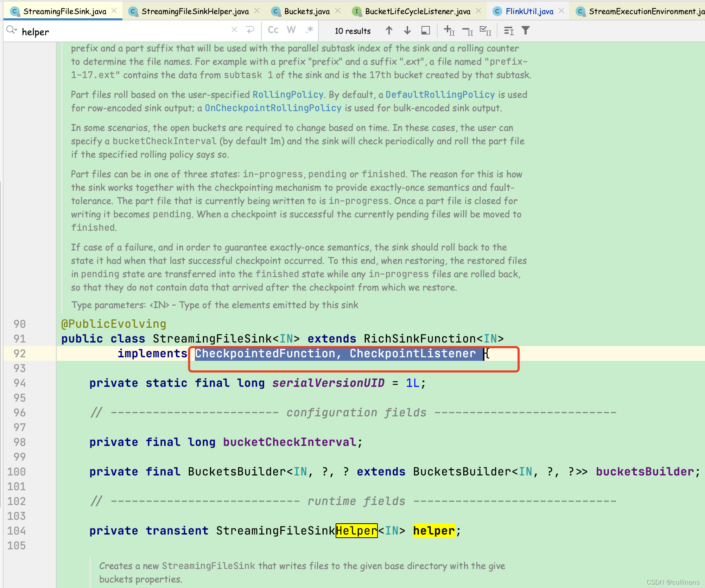Image resolution: width=705 pixels, height=588 pixels.
Task: Click the BucketLifeCycleListener.java interface icon
Action: (357, 12)
